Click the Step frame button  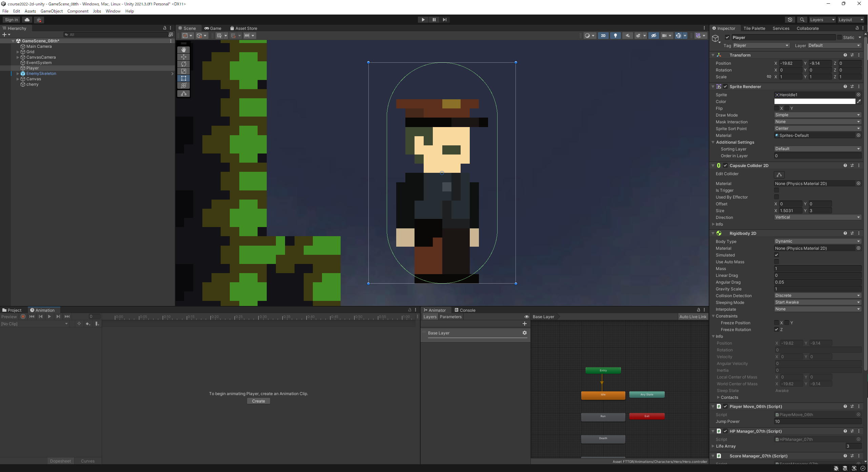[445, 20]
